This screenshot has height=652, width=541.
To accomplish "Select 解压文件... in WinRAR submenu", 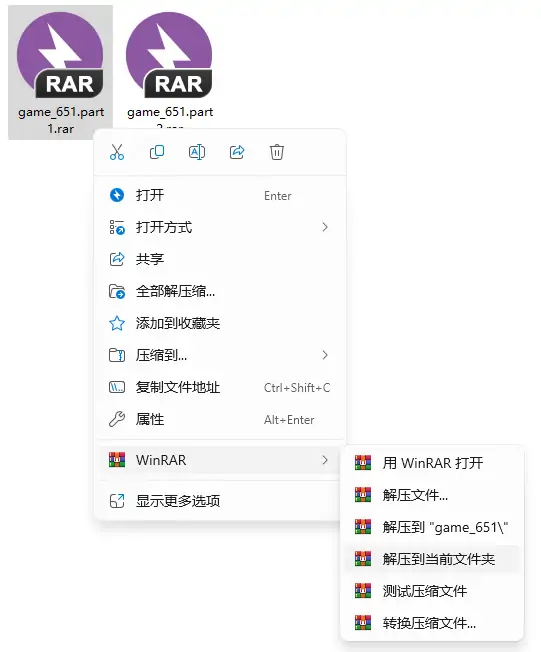I will tap(432, 495).
